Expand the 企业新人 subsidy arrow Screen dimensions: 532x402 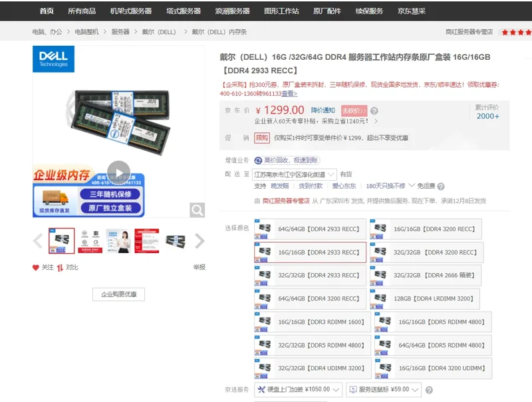click(x=376, y=121)
